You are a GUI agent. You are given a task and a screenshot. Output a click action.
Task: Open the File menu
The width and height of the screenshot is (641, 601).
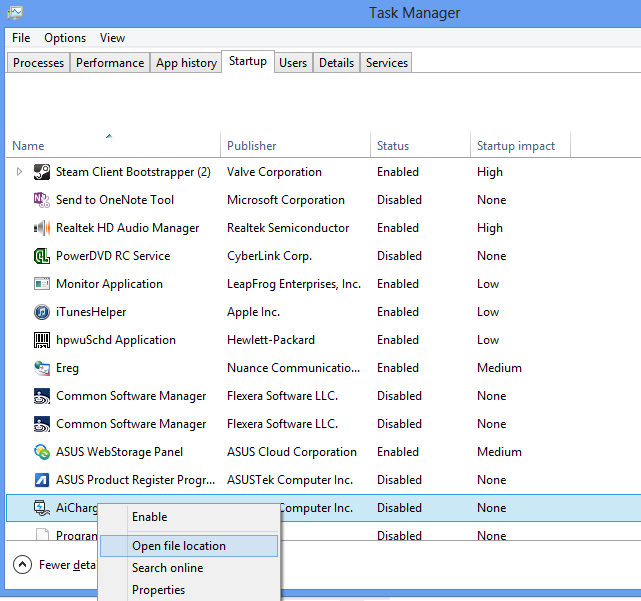point(21,38)
